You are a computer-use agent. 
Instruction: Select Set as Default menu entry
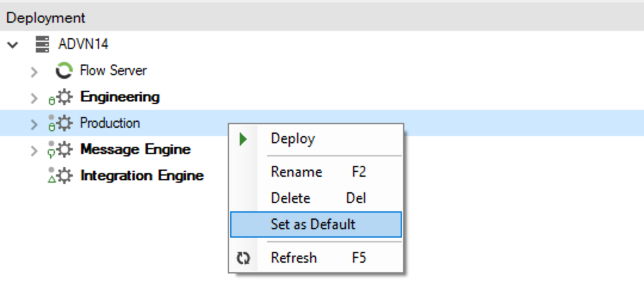click(316, 224)
